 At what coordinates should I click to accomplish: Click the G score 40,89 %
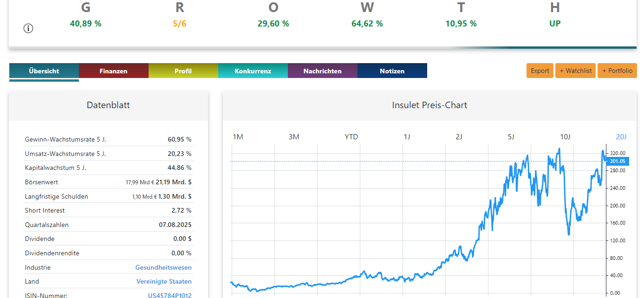(x=85, y=23)
